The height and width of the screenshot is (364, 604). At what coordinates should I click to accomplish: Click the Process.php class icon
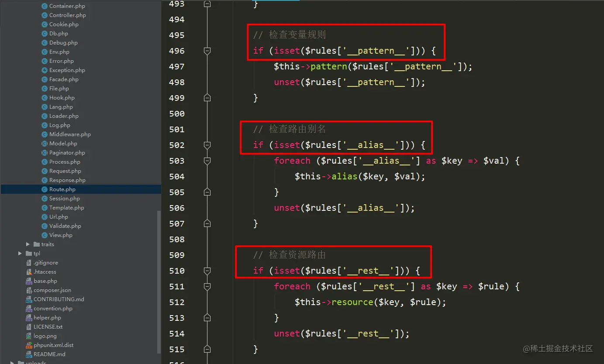(45, 162)
